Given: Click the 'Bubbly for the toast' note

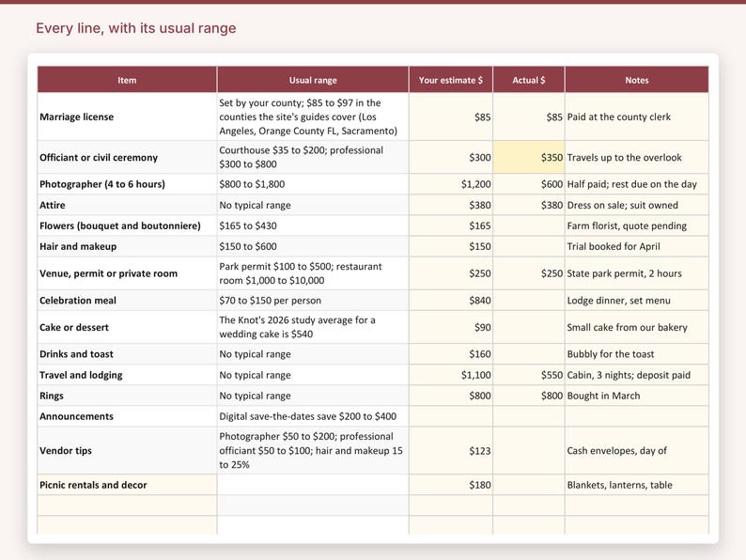Looking at the screenshot, I should [637, 354].
